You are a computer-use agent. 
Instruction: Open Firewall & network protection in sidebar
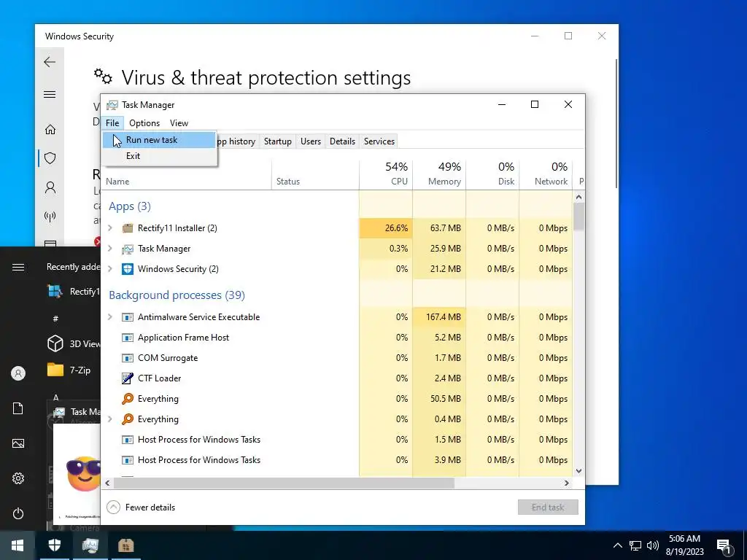pos(50,217)
